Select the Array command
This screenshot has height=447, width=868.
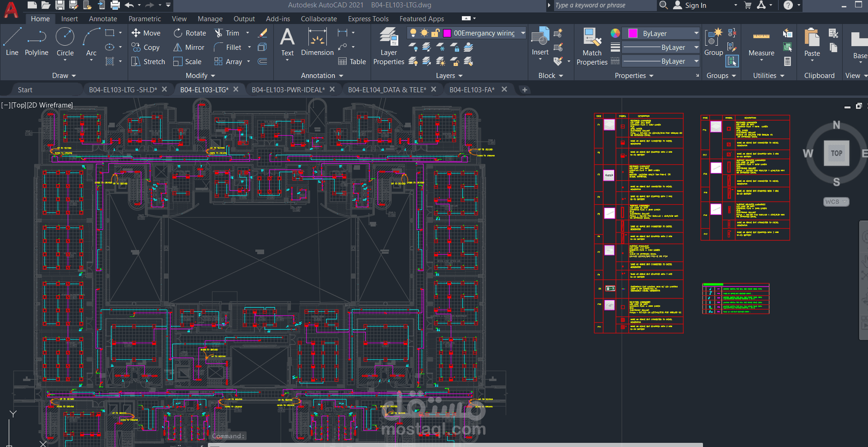pyautogui.click(x=228, y=62)
